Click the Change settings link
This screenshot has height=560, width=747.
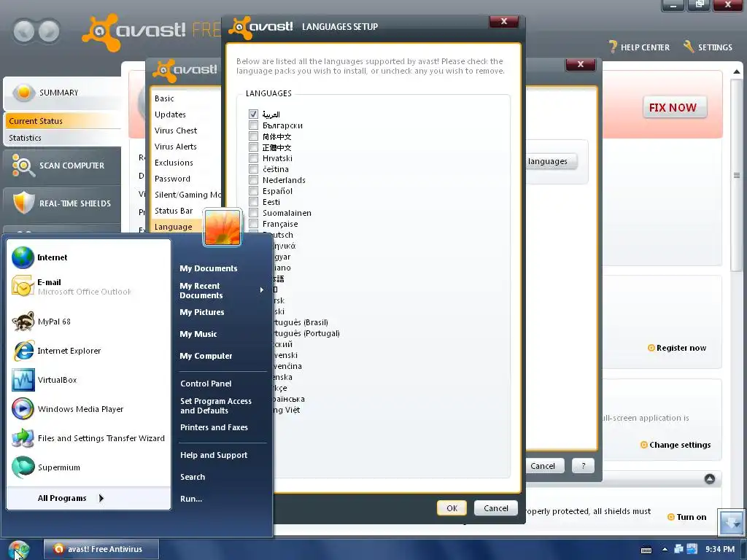(680, 445)
